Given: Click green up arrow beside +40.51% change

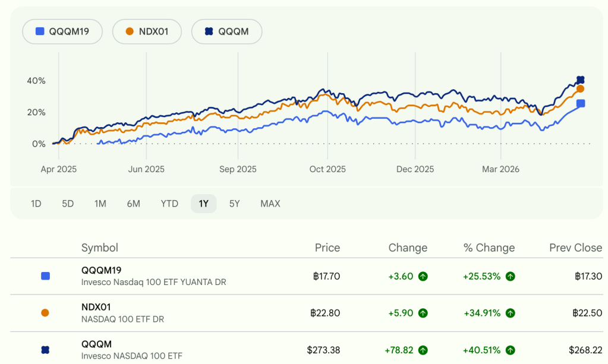Looking at the screenshot, I should click(x=511, y=350).
